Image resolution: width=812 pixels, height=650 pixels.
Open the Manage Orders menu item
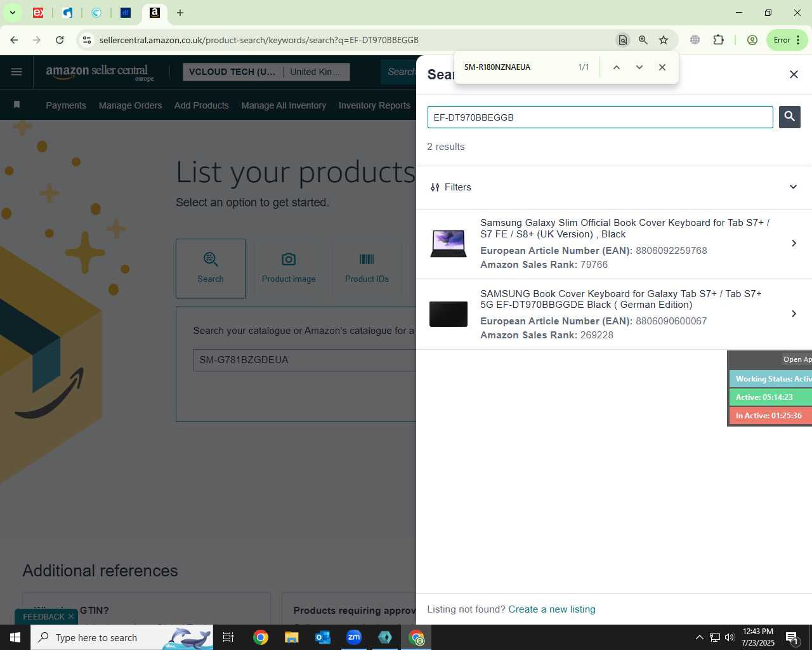coord(130,105)
